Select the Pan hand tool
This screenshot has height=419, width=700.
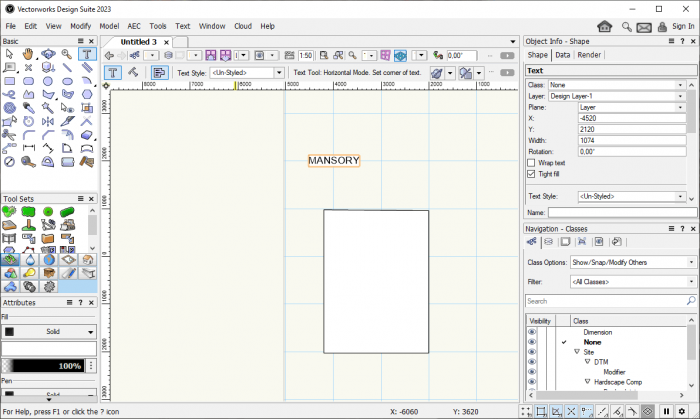click(28, 54)
